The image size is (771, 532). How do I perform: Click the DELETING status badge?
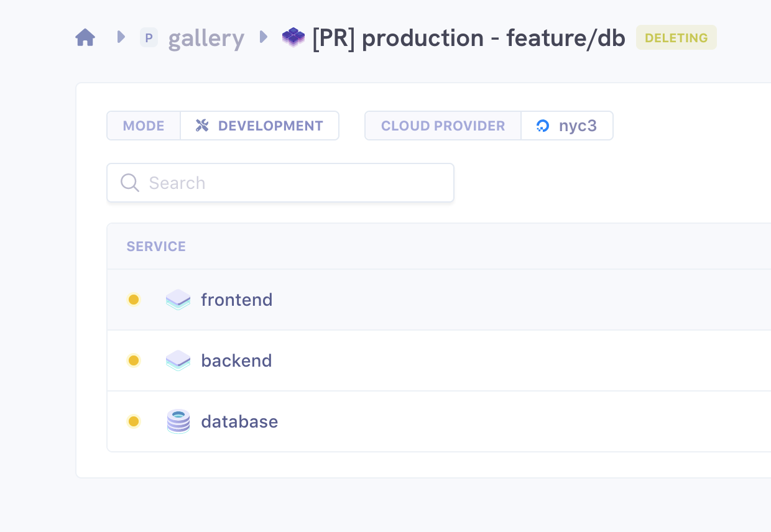coord(676,38)
